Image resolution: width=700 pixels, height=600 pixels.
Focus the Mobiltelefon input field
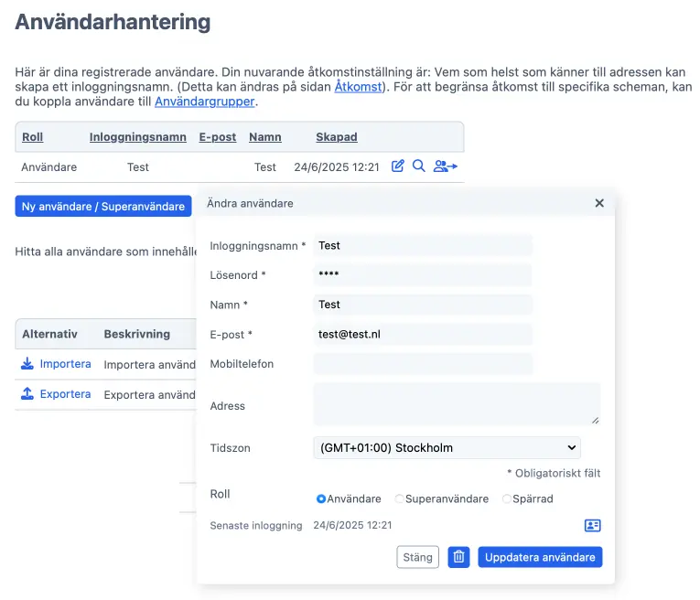[x=423, y=364]
